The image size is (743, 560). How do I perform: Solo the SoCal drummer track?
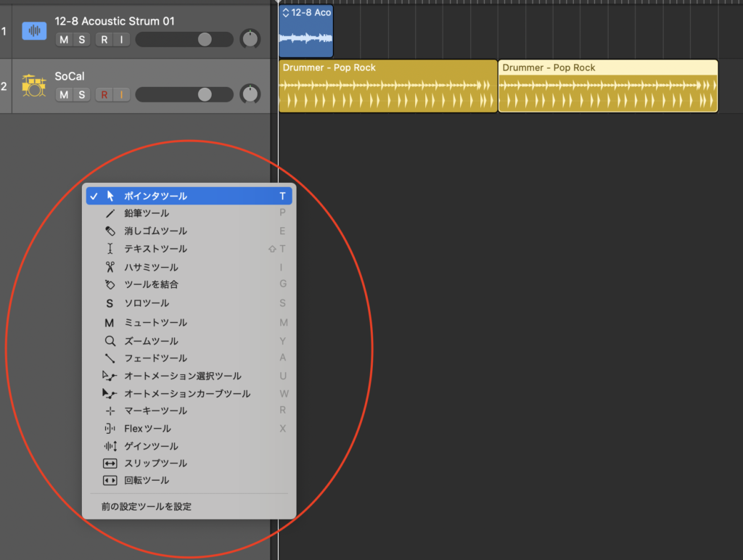[x=82, y=94]
